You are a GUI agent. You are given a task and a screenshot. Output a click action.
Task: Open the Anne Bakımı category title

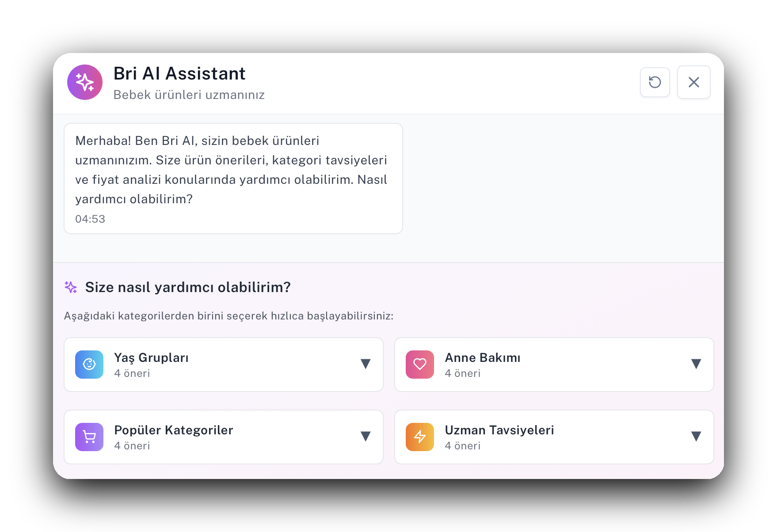(483, 357)
